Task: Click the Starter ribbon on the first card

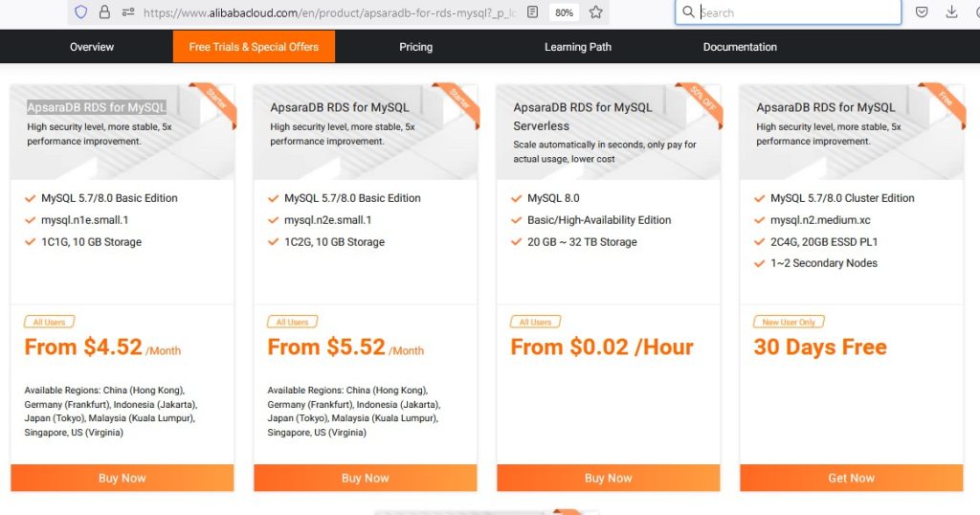Action: [215, 101]
